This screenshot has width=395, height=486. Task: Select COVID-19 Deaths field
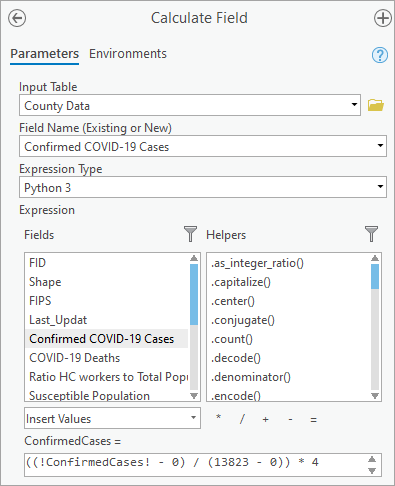click(107, 358)
